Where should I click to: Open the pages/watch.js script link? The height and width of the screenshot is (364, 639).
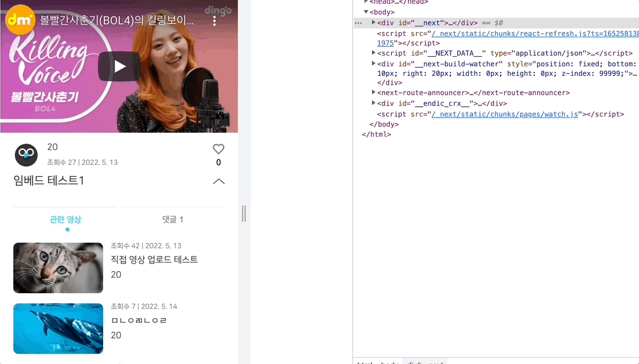(505, 114)
